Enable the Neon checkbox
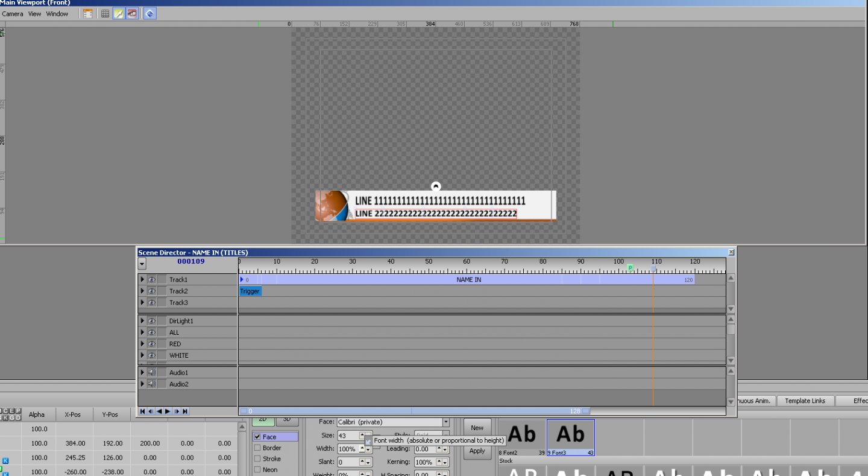Viewport: 868px width, 476px height. point(258,469)
